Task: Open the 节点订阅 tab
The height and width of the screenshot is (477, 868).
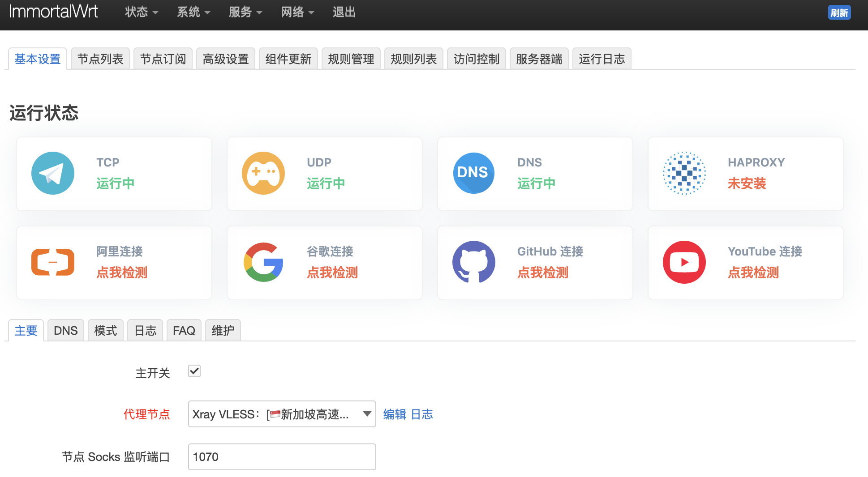Action: point(163,59)
